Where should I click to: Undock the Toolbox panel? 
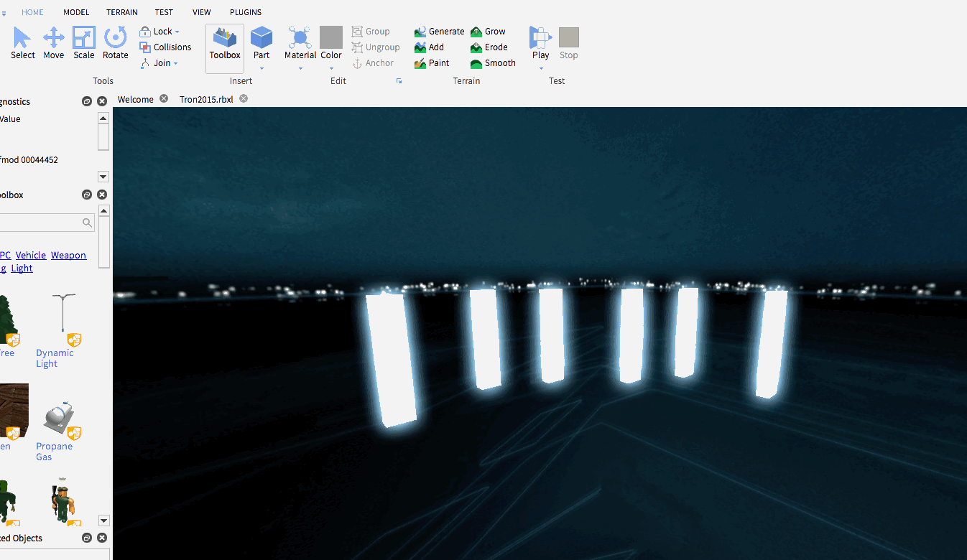point(87,195)
